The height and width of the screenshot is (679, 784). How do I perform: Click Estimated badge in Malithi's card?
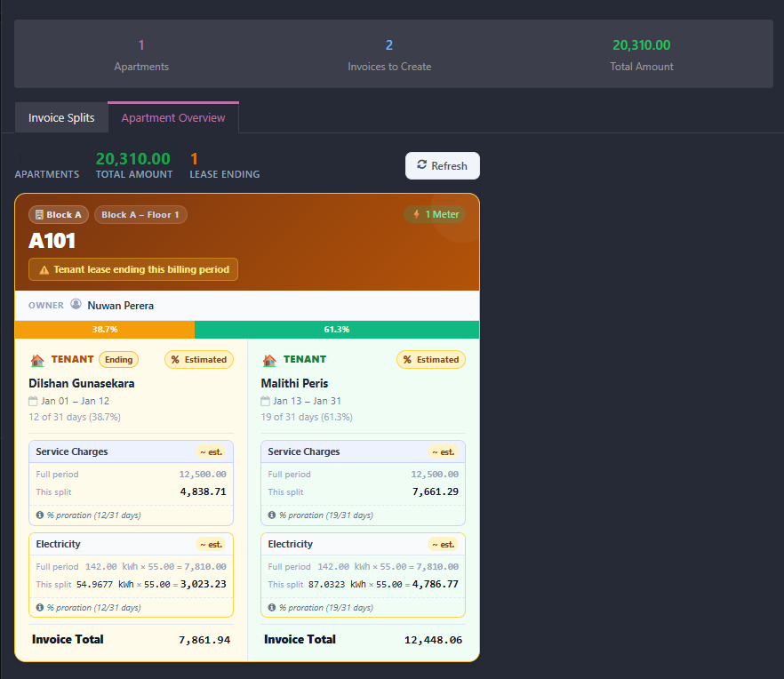coord(431,360)
